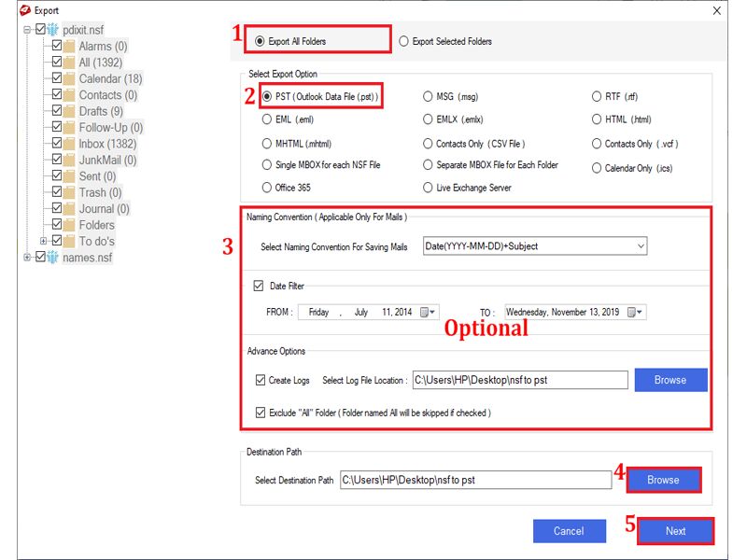Toggle Exclude "All" Folder checkbox

tap(261, 412)
